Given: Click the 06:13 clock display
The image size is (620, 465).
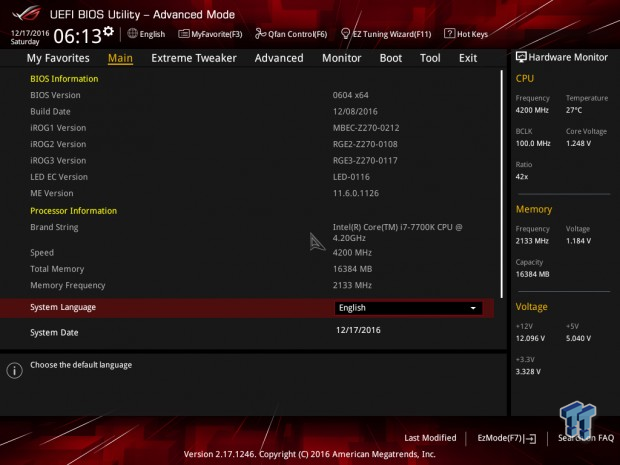Looking at the screenshot, I should (x=78, y=36).
